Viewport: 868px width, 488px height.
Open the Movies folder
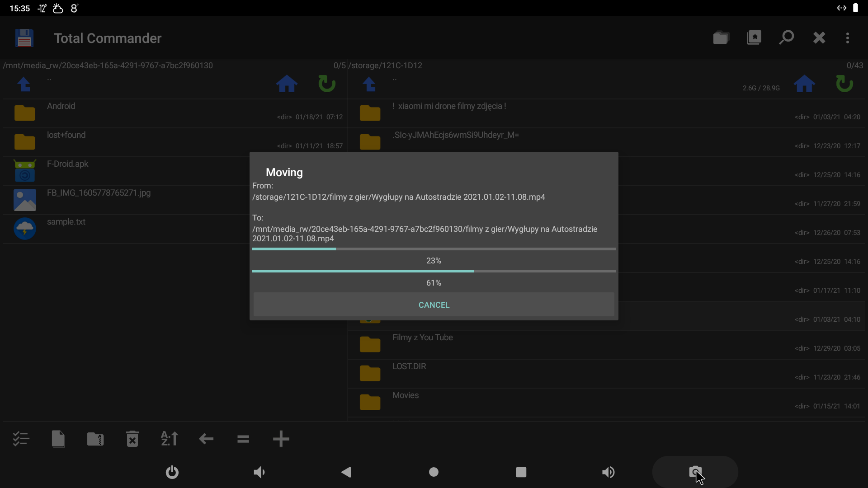608,403
